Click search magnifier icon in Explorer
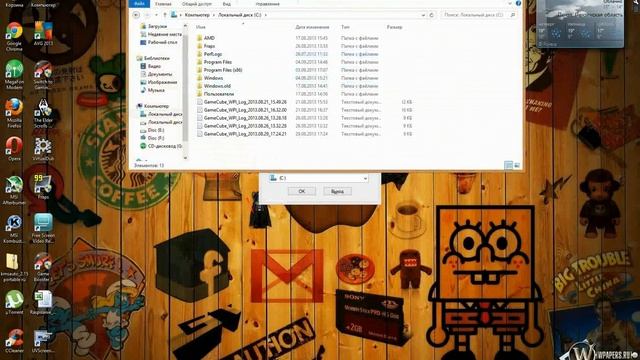This screenshot has height=360, width=640. (x=513, y=15)
